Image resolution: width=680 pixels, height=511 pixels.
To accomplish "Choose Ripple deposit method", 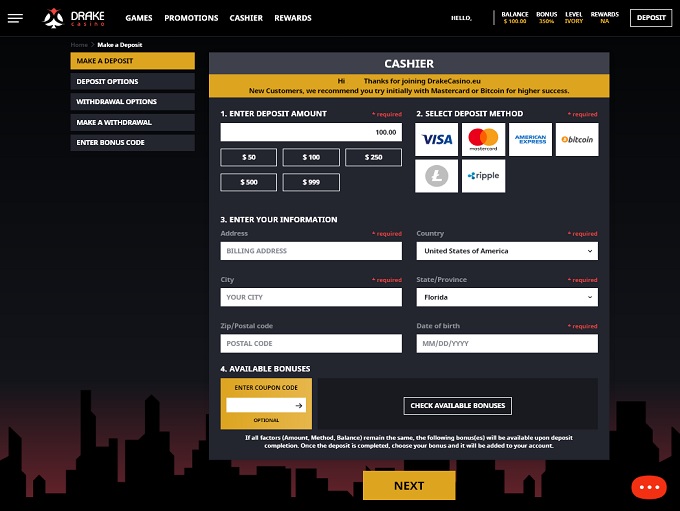I will [483, 176].
